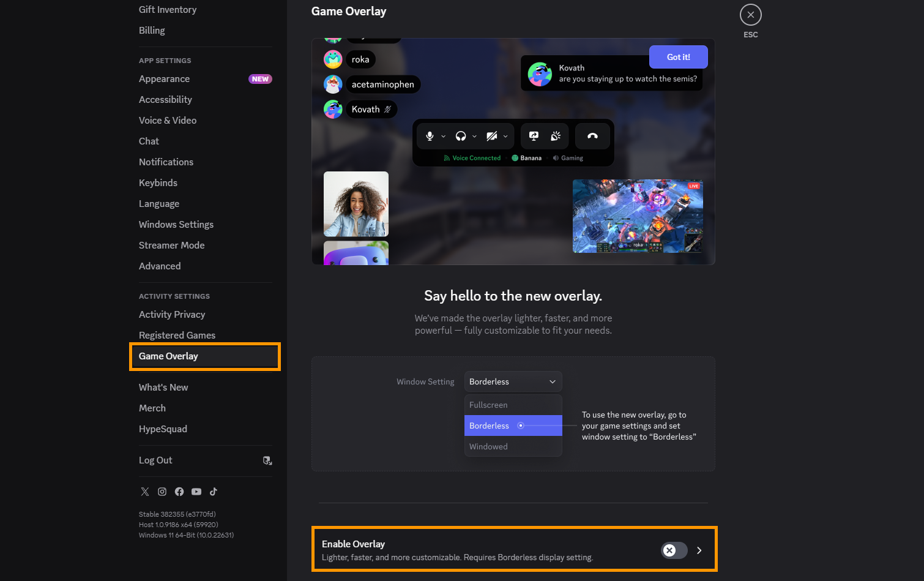Click the microphone icon in overlay preview
This screenshot has height=581, width=924.
pyautogui.click(x=430, y=136)
